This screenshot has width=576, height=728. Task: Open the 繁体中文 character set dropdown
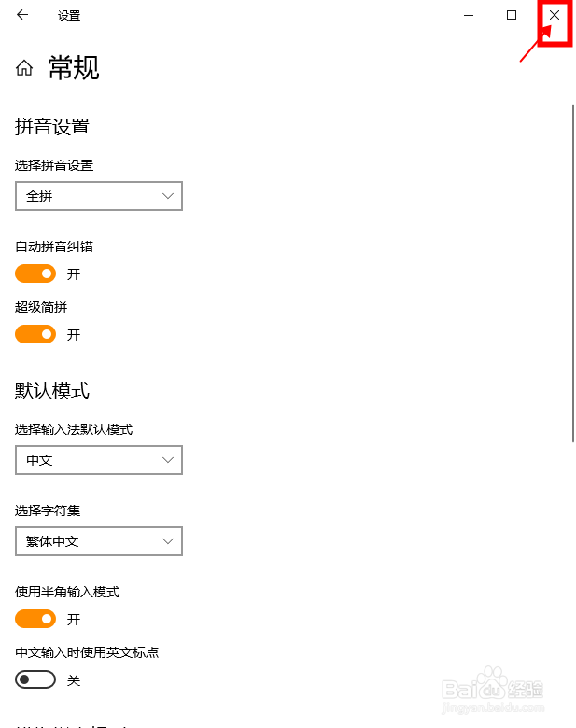(99, 541)
